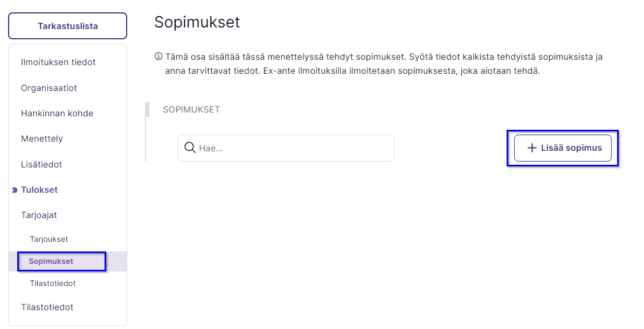Focus the Hae... search input field

click(286, 148)
